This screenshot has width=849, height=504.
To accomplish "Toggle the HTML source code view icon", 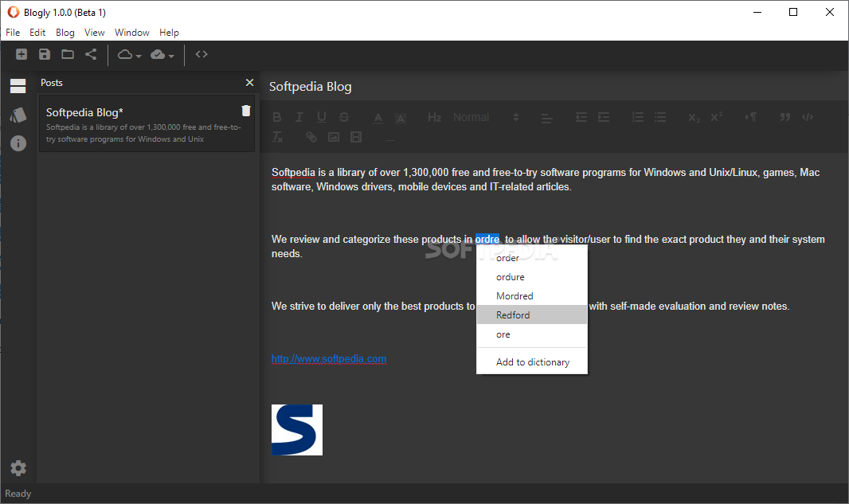I will pos(201,54).
